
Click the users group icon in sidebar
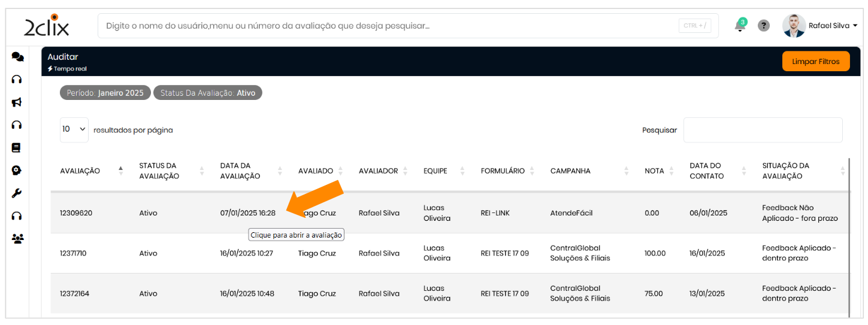tap(17, 239)
